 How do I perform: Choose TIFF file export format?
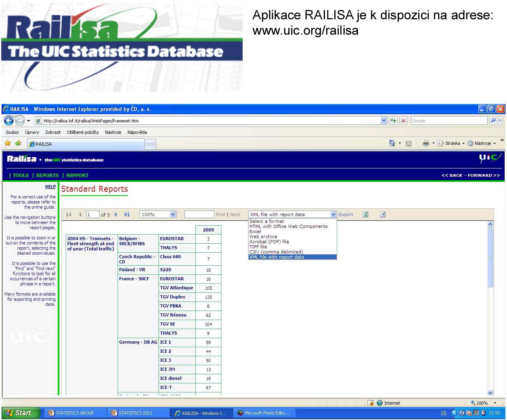click(x=292, y=247)
